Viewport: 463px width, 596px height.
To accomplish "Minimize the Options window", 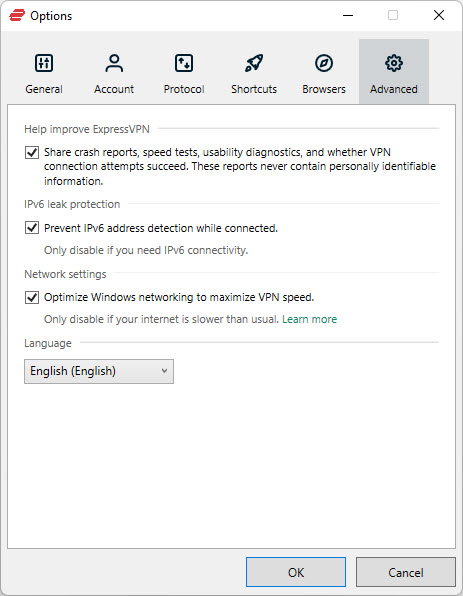I will (348, 16).
